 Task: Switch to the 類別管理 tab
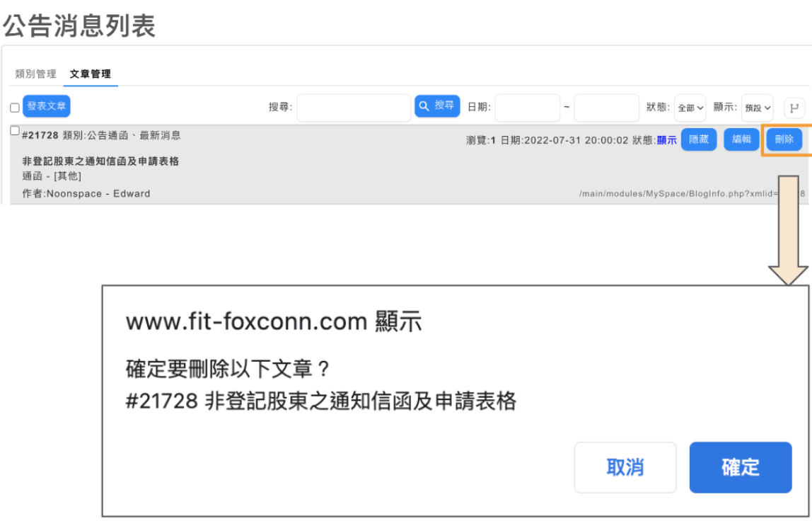click(36, 74)
